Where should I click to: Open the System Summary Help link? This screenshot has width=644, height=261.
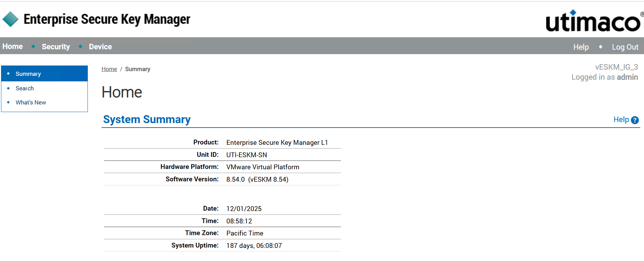(621, 120)
